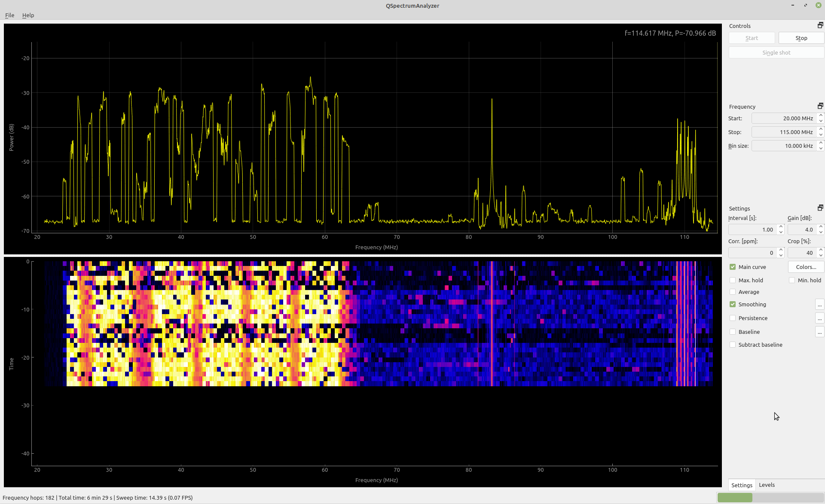Open Persistence options ellipsis button

[819, 318]
